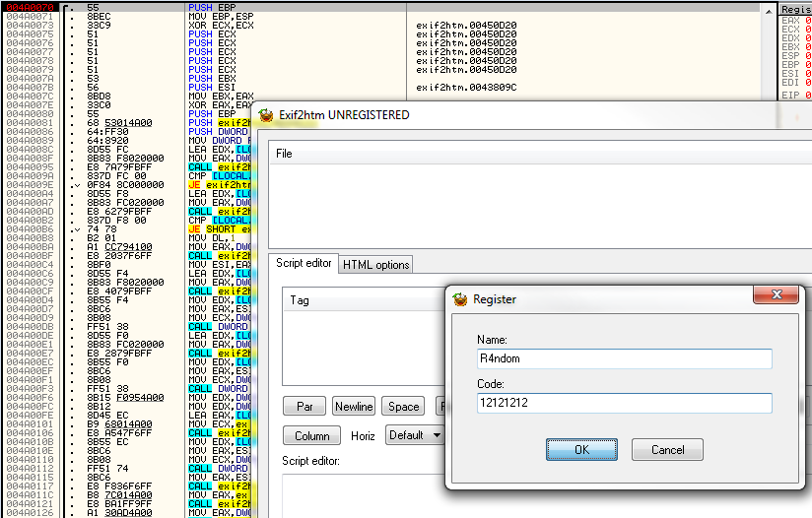The image size is (812, 518).
Task: Click the Space button
Action: click(x=403, y=406)
